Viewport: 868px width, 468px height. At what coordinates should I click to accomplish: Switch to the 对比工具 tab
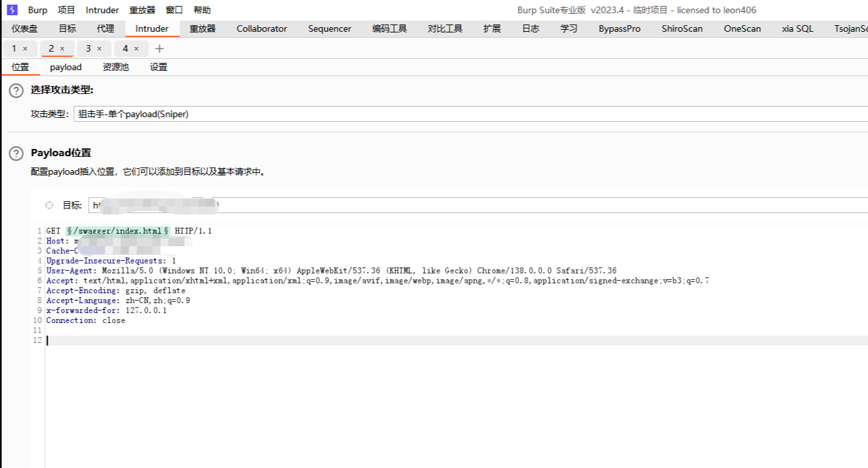445,28
